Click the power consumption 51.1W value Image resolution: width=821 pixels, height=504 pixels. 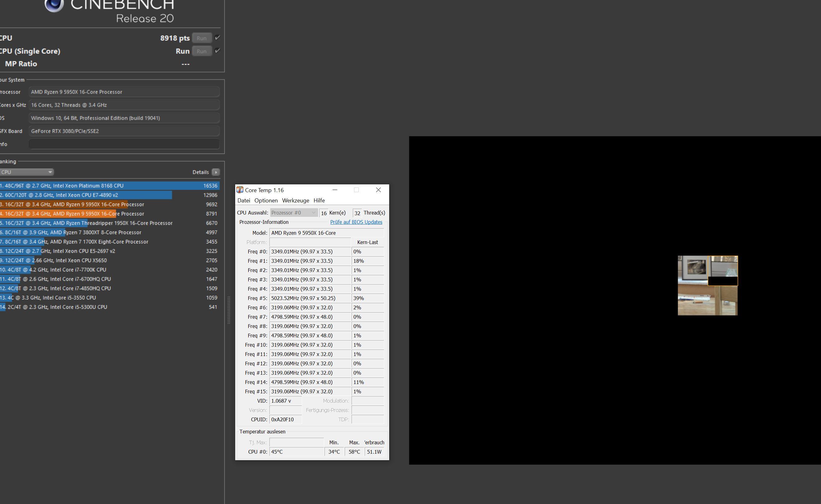374,452
